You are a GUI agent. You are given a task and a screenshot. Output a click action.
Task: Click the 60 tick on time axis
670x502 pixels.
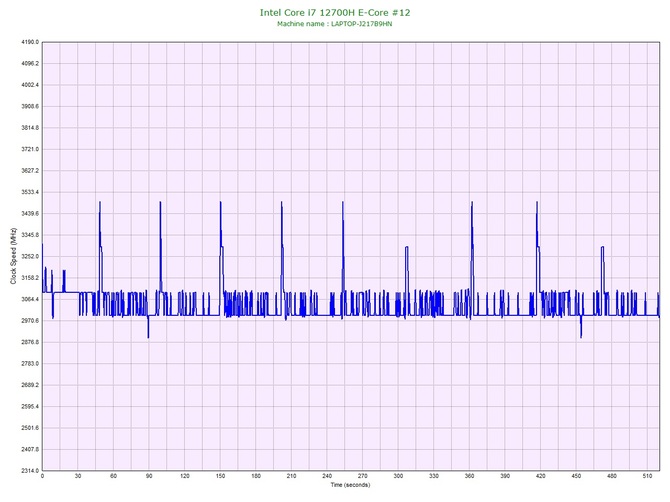pos(113,476)
